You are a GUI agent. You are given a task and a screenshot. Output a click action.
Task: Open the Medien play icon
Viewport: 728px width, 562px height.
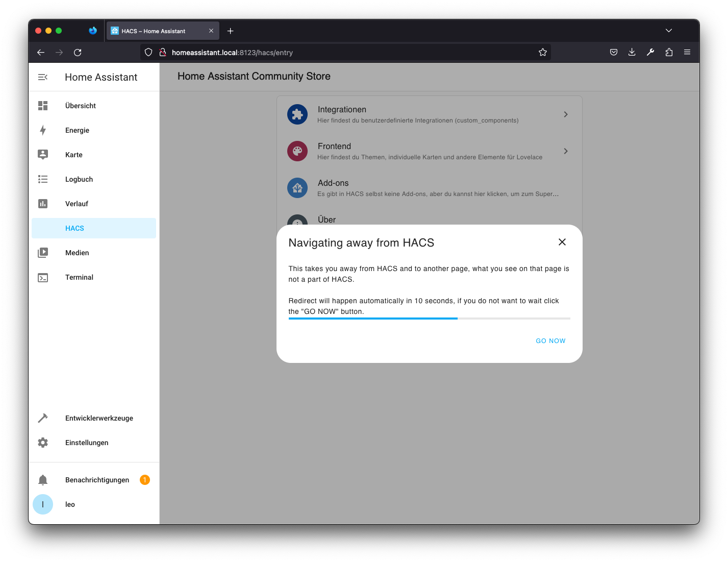click(43, 253)
